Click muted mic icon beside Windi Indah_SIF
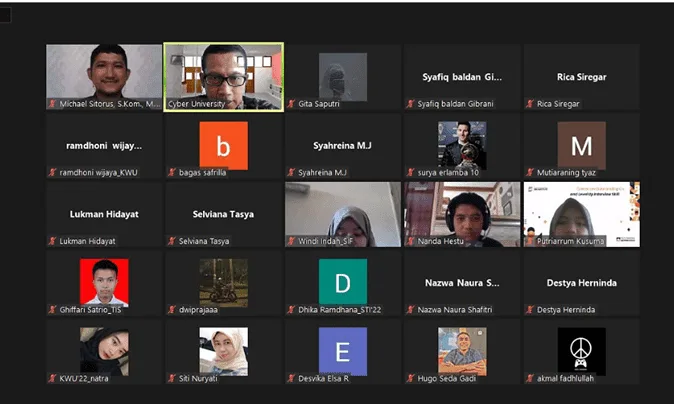This screenshot has width=674, height=404. (291, 241)
